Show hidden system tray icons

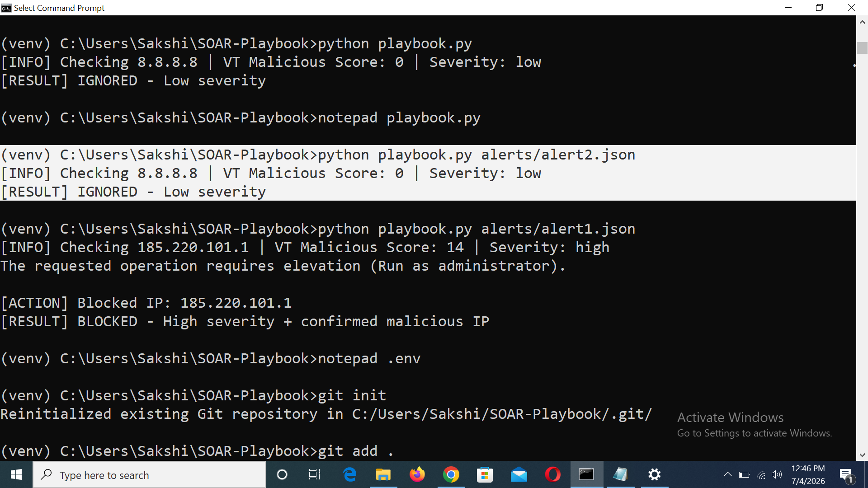[727, 474]
